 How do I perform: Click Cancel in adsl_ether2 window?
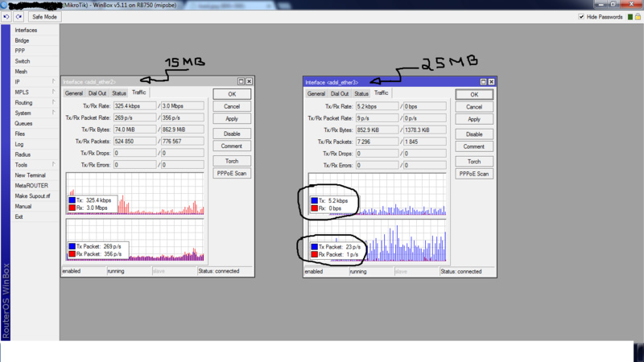[232, 106]
